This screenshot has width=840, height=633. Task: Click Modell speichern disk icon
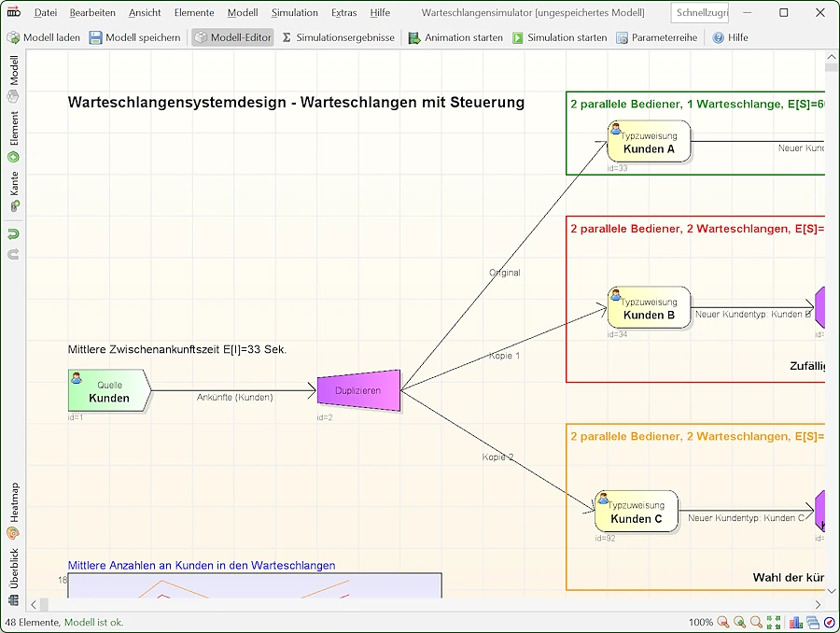tap(95, 37)
